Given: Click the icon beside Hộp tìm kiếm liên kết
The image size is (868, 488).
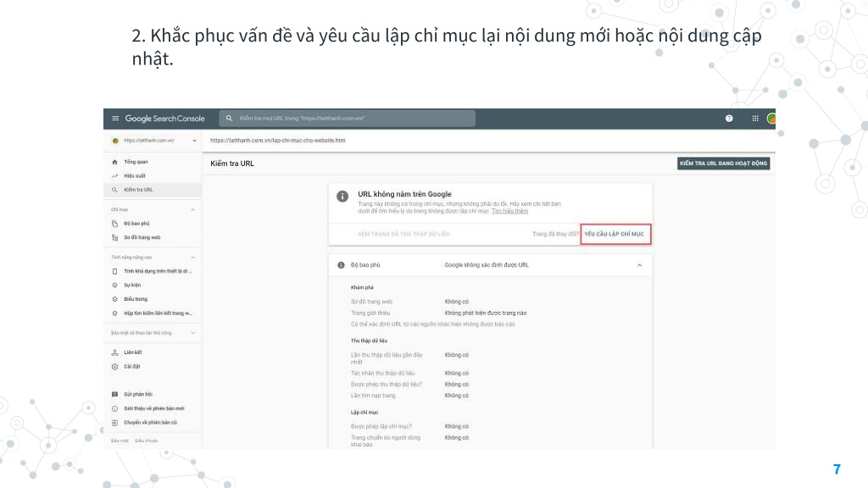Looking at the screenshot, I should 114,313.
